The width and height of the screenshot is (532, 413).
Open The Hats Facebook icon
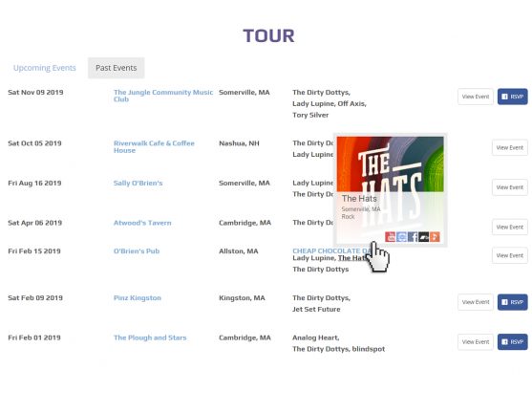(413, 237)
